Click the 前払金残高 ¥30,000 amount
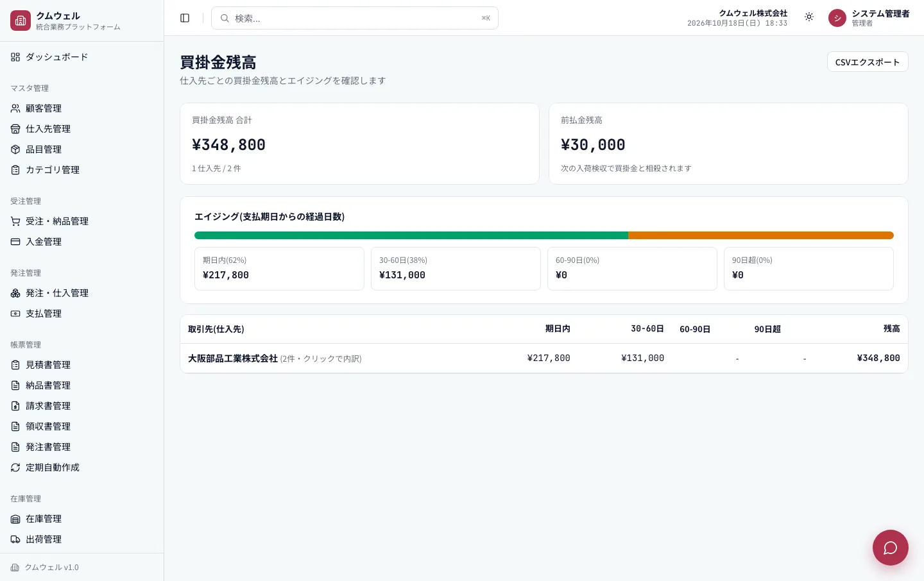The height and width of the screenshot is (581, 924). click(x=593, y=145)
